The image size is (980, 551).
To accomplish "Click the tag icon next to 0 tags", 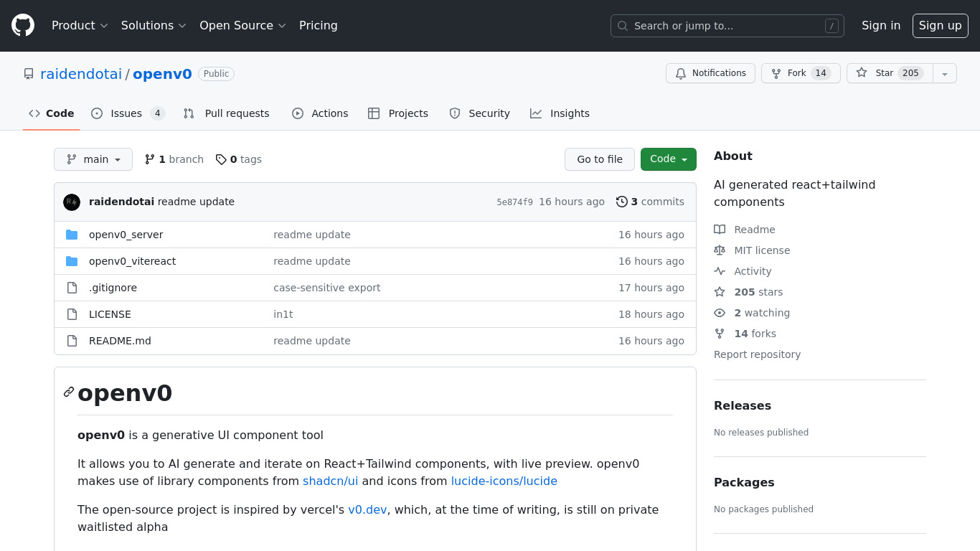I will pos(221,159).
